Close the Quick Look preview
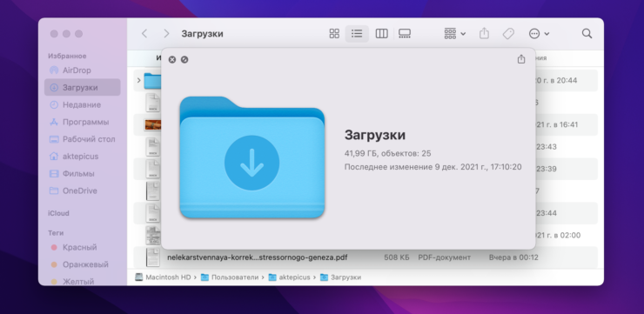The image size is (644, 314). click(x=172, y=59)
